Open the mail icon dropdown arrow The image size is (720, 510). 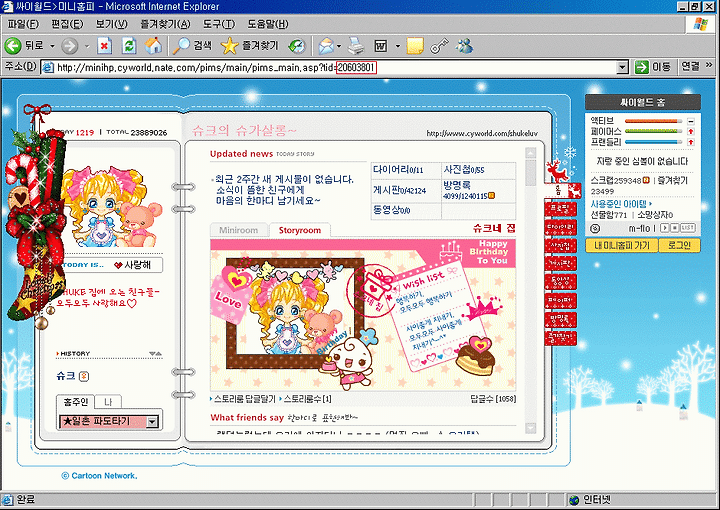coord(339,46)
